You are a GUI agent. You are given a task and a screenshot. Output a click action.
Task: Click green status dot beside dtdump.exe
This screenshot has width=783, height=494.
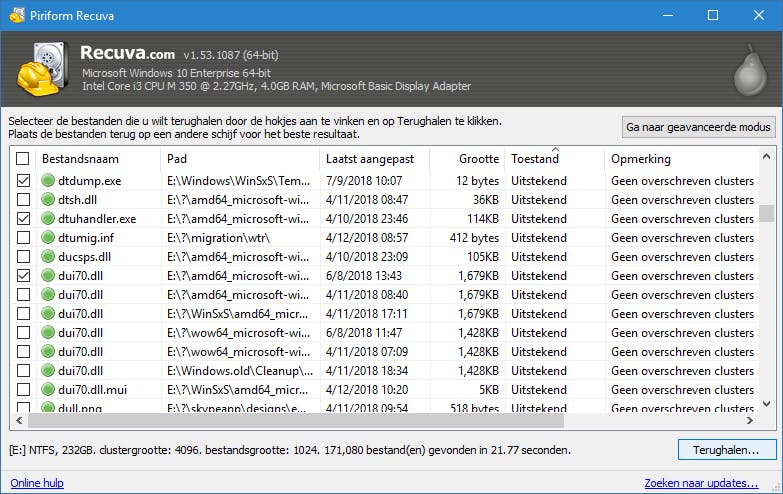pos(48,181)
